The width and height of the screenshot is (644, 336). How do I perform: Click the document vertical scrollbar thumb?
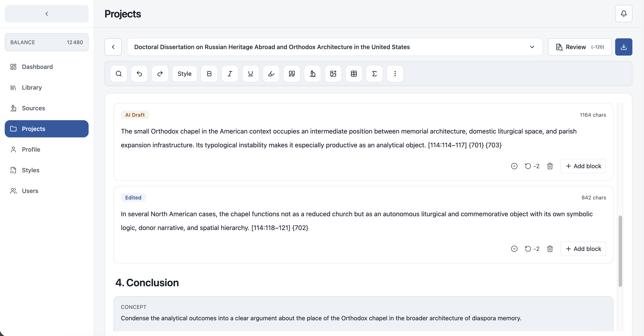(620, 251)
